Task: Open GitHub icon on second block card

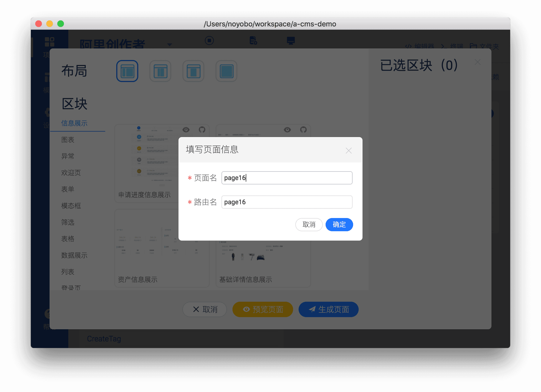Action: (303, 130)
